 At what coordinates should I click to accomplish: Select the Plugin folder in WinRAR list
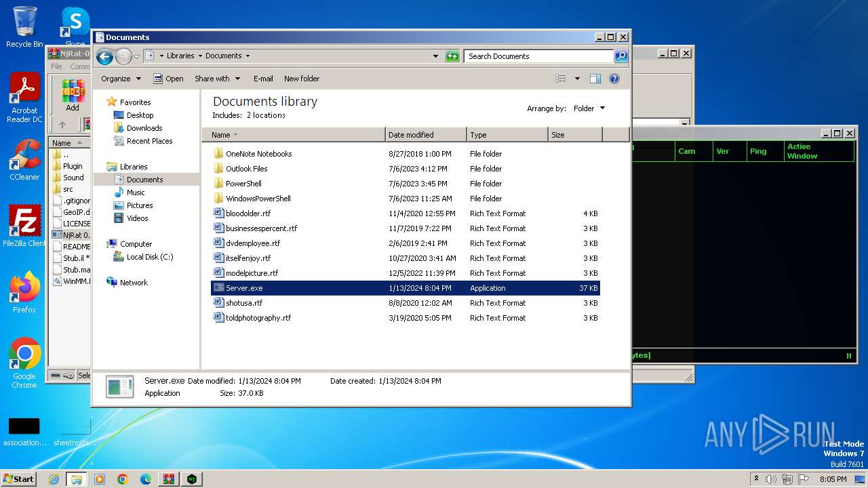coord(73,166)
